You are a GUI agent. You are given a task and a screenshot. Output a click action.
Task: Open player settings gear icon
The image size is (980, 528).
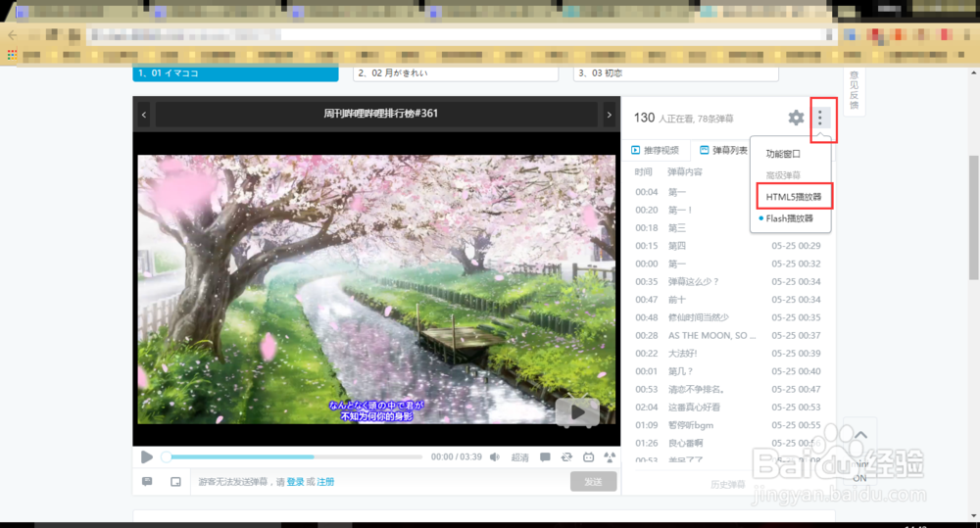pos(796,118)
